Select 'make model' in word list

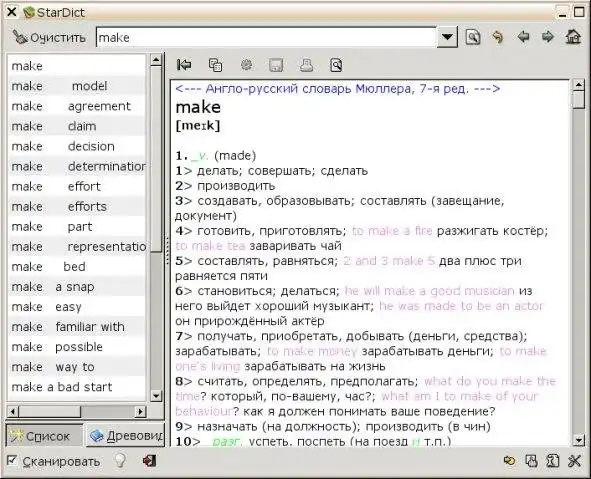coord(77,86)
